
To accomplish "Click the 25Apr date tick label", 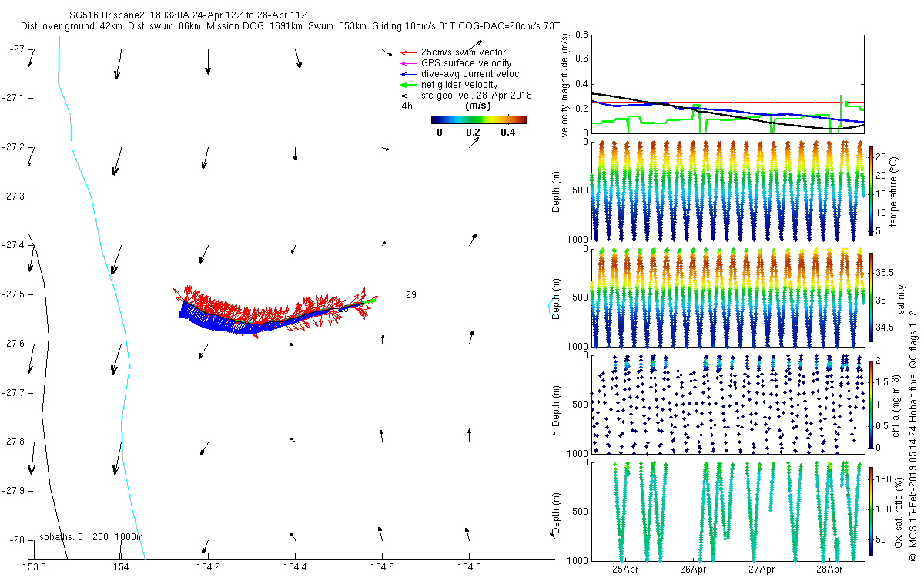I will [625, 570].
